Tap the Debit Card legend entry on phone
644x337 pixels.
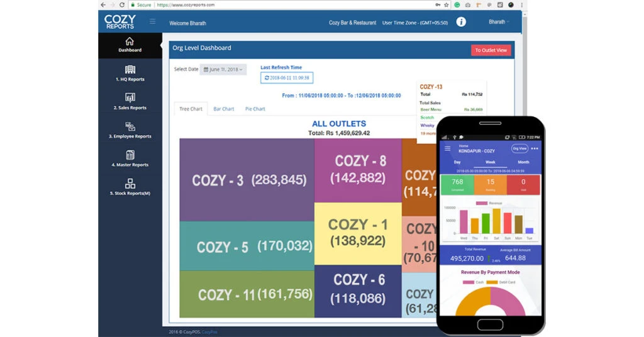click(501, 282)
